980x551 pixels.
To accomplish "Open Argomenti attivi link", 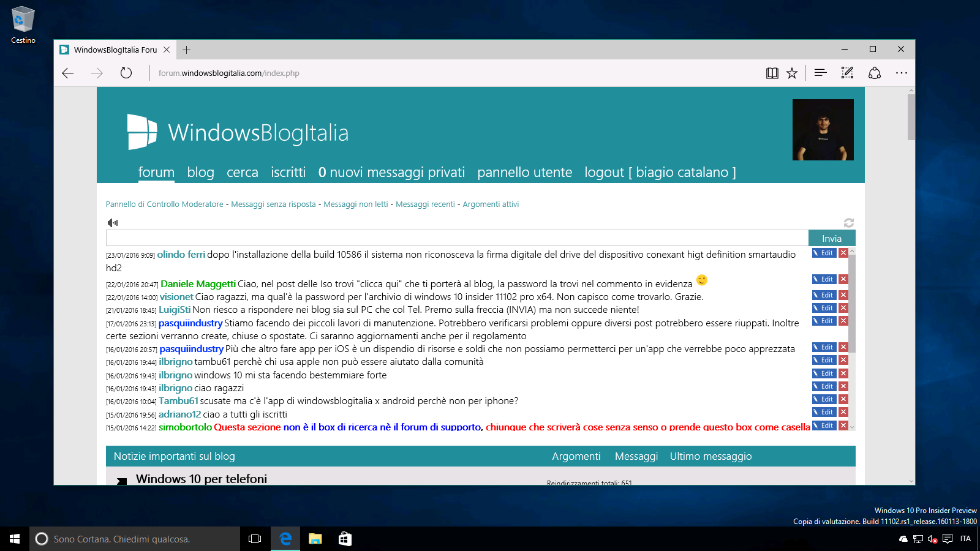I will (x=491, y=204).
